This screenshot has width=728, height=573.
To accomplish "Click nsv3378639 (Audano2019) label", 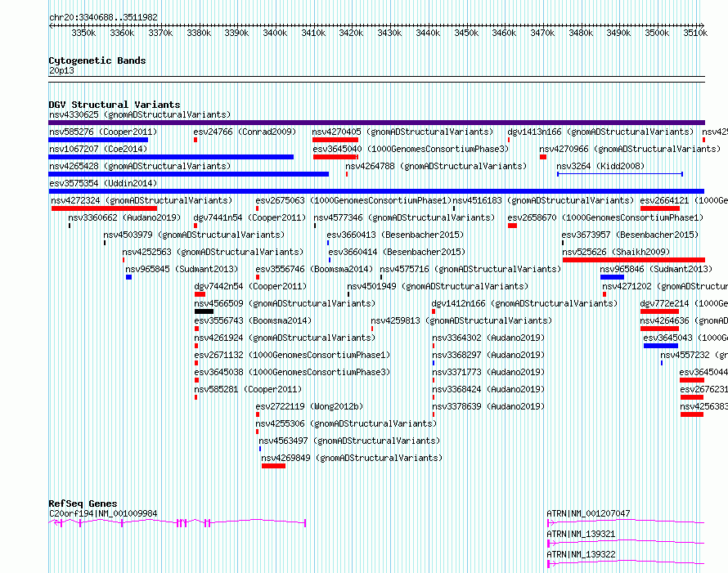I will coord(488,406).
